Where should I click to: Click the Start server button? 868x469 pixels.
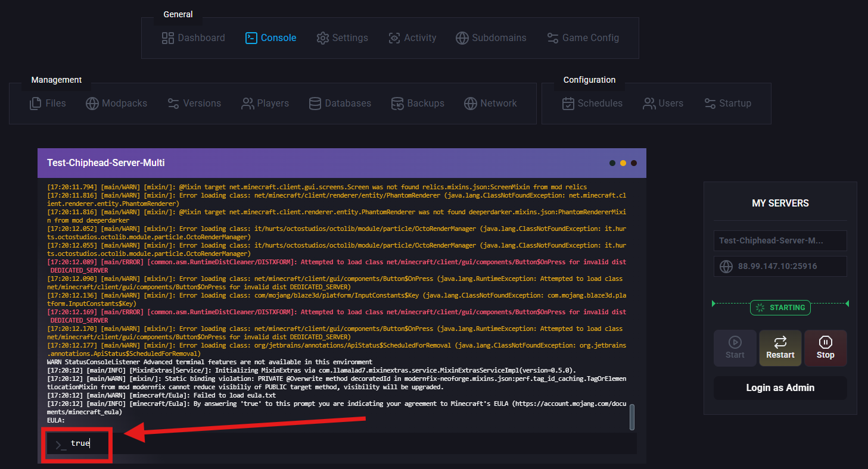coord(735,348)
